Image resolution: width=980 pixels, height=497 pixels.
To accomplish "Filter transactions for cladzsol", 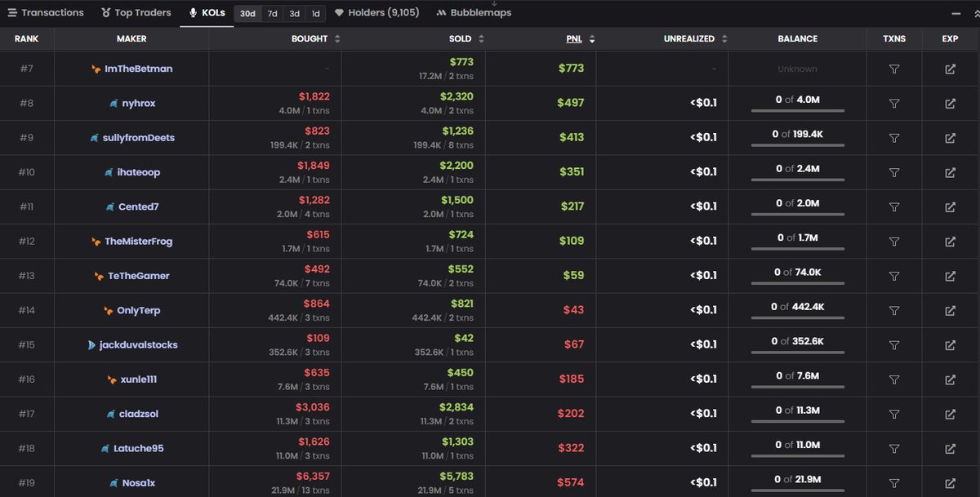I will 894,414.
